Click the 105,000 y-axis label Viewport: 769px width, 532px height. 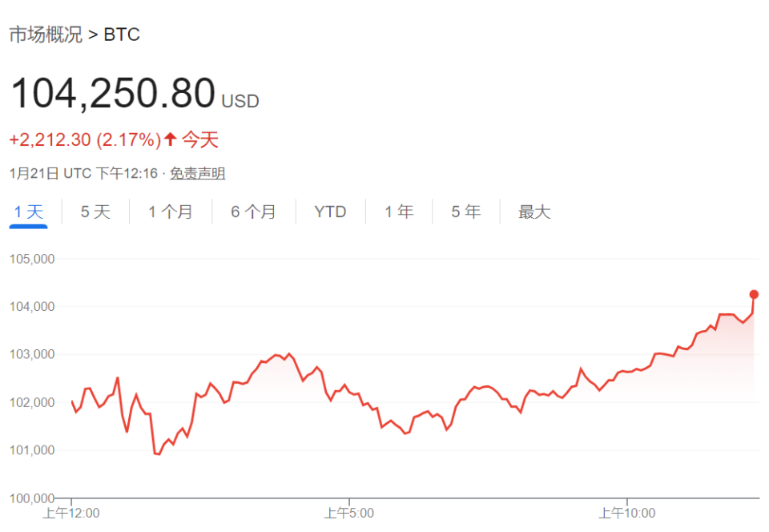coord(32,259)
